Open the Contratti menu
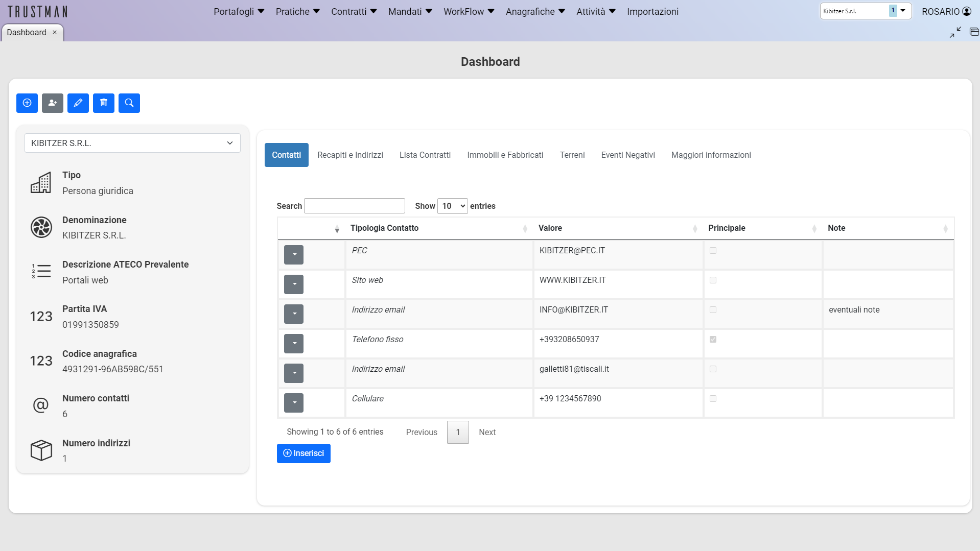Viewport: 980px width, 551px height. coord(354,11)
